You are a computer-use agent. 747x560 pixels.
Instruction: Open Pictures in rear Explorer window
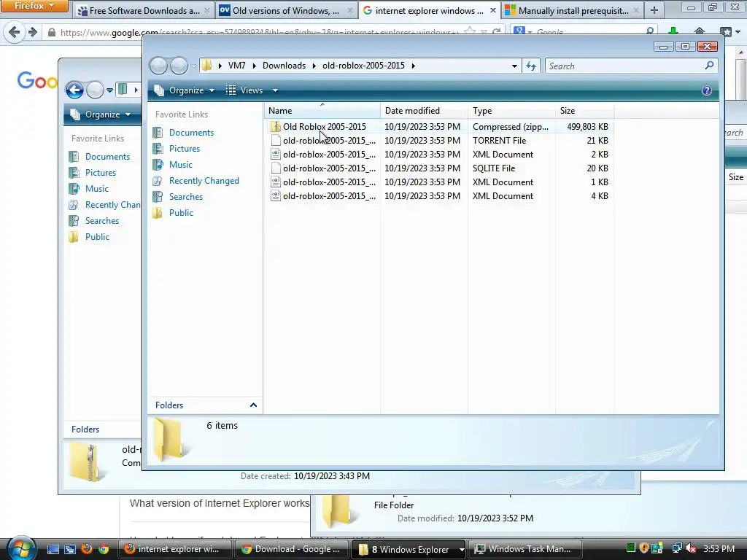click(x=101, y=173)
